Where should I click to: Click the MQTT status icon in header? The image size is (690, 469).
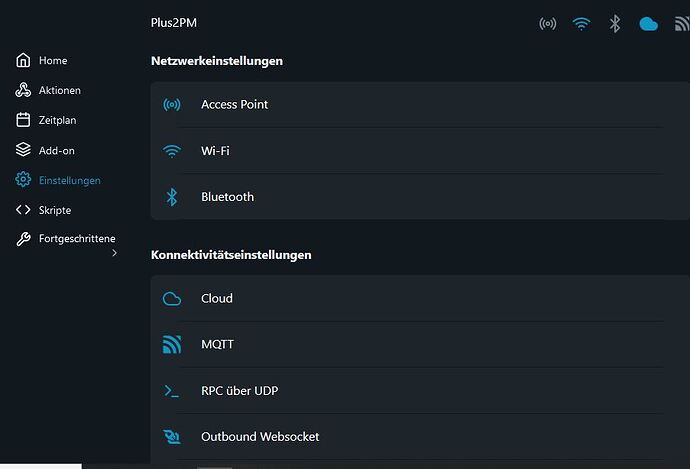pyautogui.click(x=682, y=24)
